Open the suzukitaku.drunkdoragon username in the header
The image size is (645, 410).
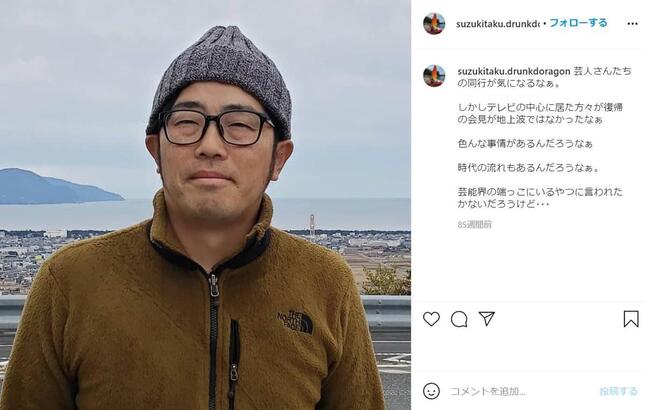pyautogui.click(x=497, y=24)
